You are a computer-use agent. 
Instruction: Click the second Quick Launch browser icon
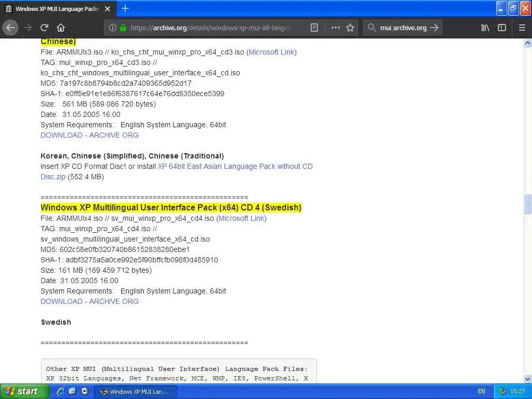tap(72, 392)
